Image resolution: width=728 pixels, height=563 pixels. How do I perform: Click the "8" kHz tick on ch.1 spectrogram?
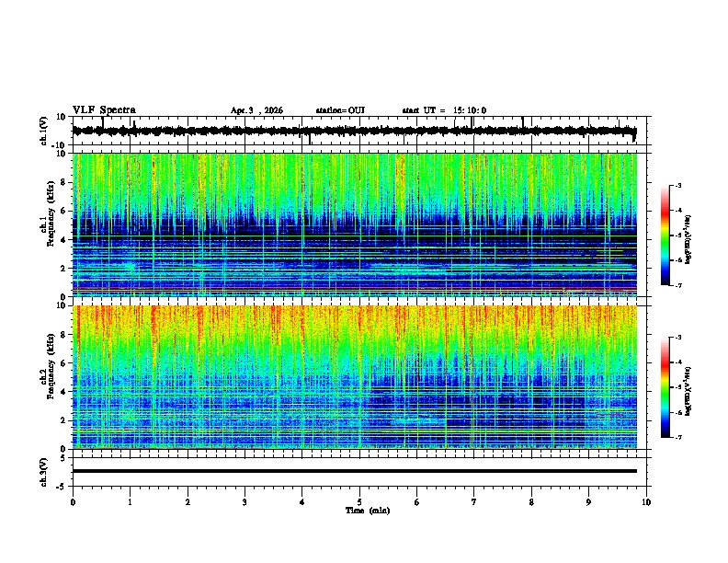pos(63,182)
